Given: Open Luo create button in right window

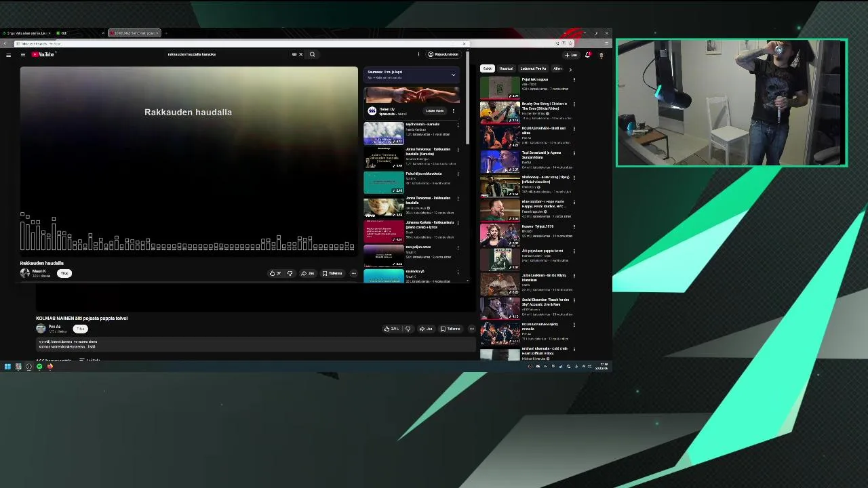Looking at the screenshot, I should point(570,55).
